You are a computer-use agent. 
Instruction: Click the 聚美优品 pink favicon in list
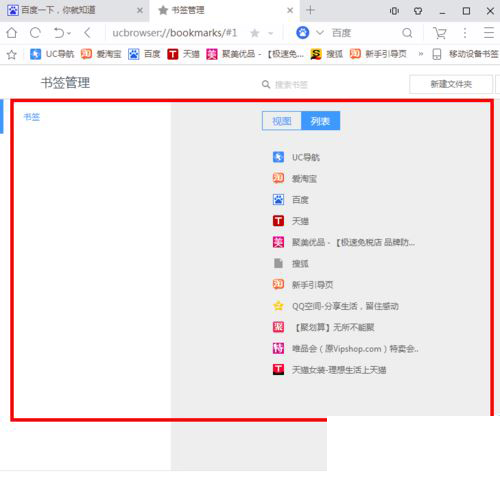[278, 242]
